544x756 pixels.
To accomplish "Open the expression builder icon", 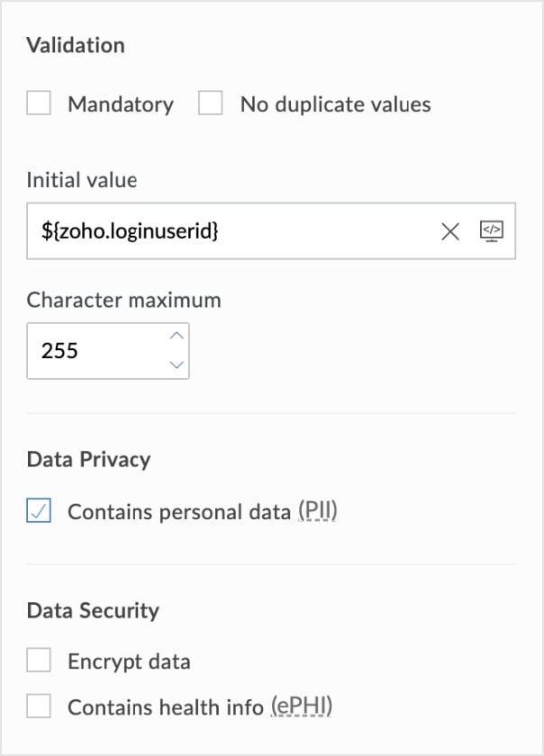I will [491, 231].
